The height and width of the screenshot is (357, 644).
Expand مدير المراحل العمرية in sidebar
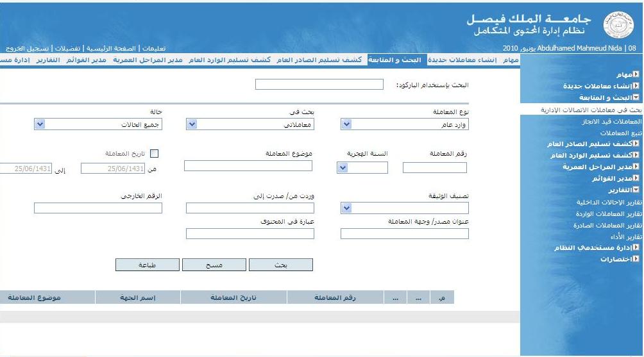pyautogui.click(x=636, y=167)
